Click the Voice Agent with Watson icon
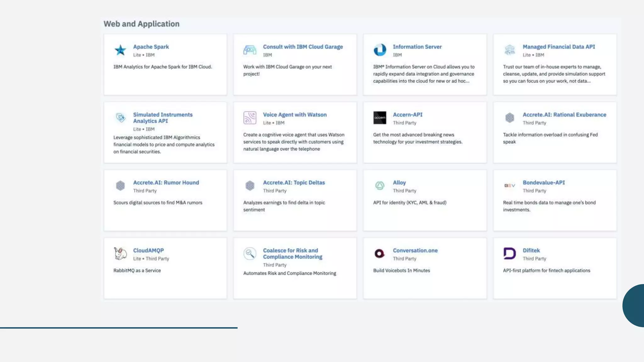The width and height of the screenshot is (644, 362). (250, 118)
